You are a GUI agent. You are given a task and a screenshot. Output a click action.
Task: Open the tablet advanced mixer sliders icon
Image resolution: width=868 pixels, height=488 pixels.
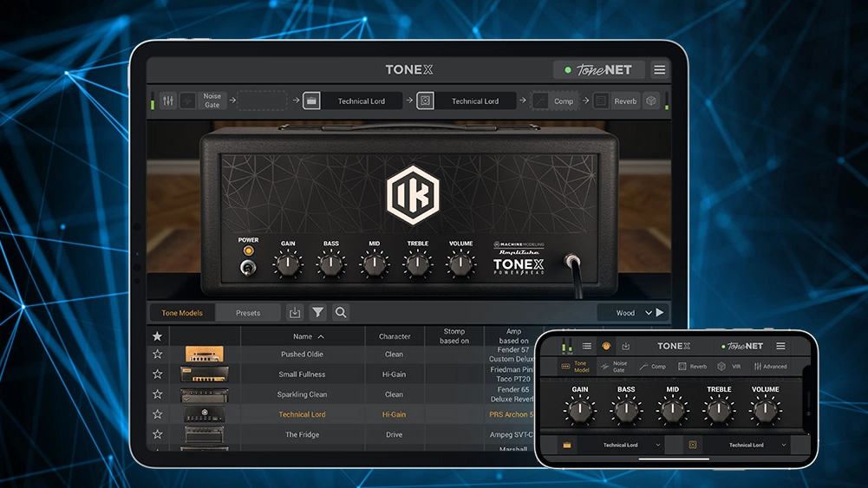(167, 101)
